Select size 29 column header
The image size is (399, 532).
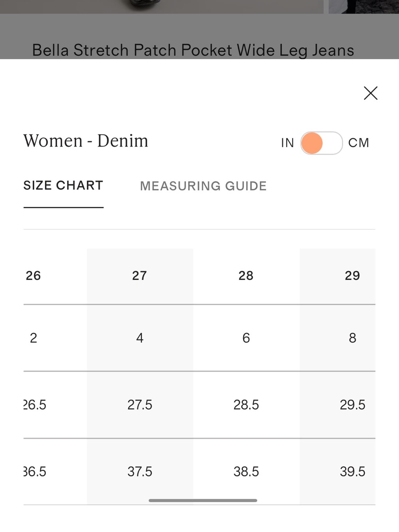coord(352,275)
